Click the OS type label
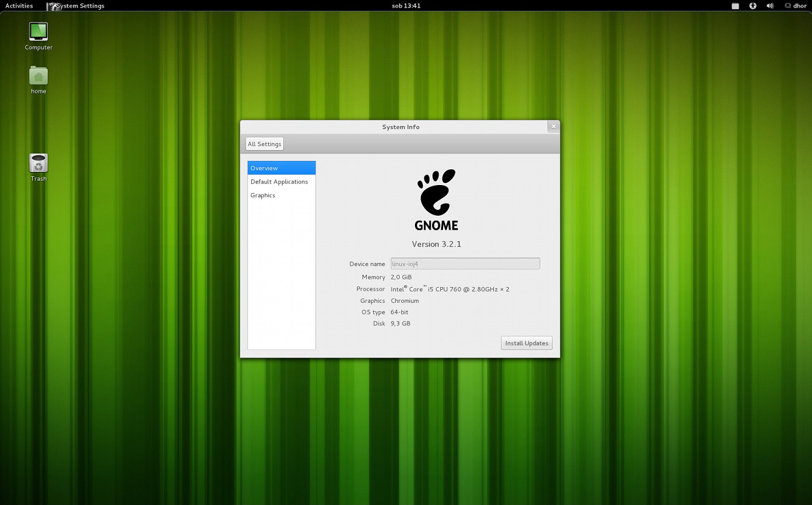 pyautogui.click(x=373, y=312)
